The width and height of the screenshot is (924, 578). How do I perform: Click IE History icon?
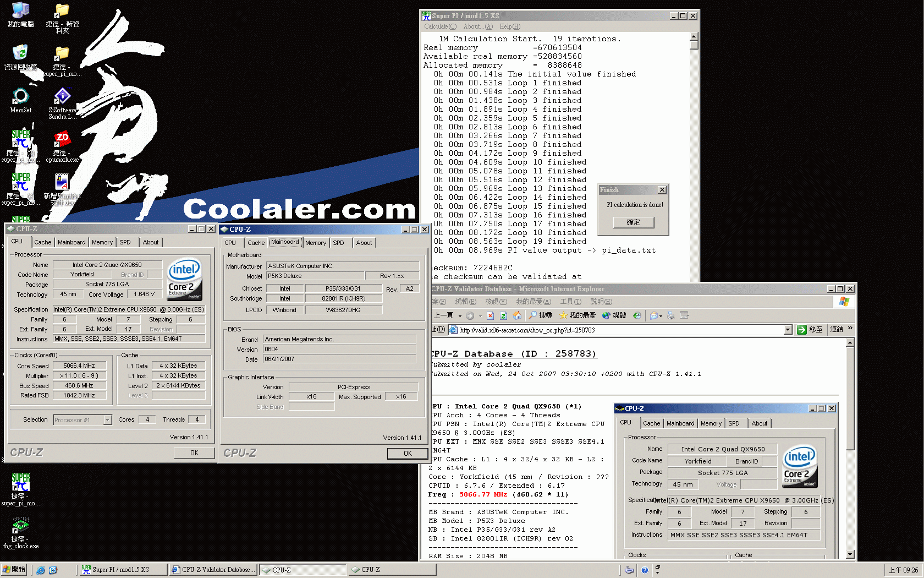coord(637,315)
